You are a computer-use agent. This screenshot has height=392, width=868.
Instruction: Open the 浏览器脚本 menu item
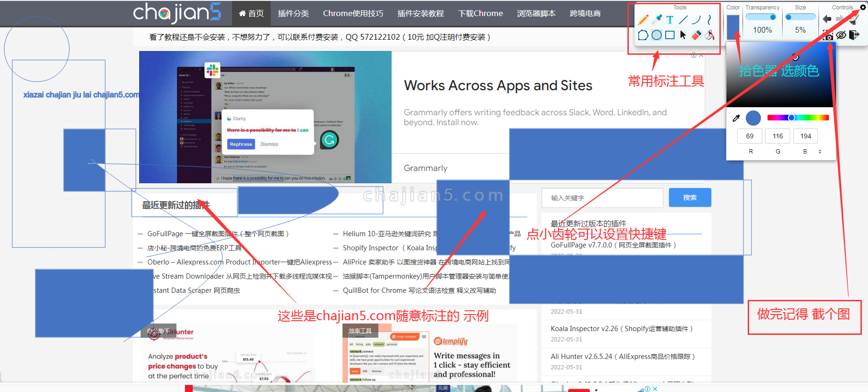coord(536,13)
